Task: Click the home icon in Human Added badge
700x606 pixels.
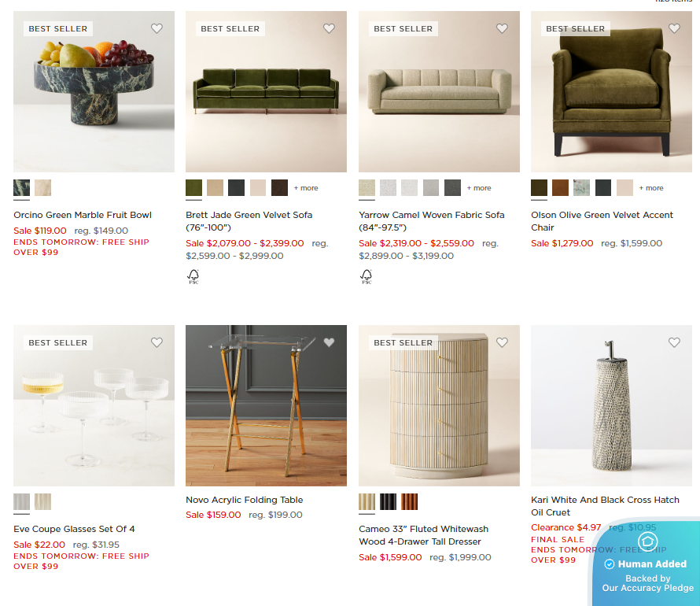Action: coord(648,541)
